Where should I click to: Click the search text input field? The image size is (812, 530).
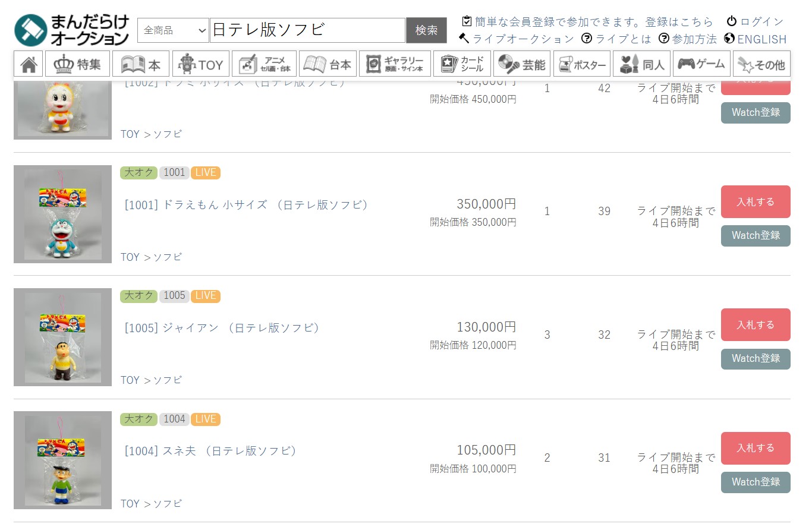[x=307, y=30]
